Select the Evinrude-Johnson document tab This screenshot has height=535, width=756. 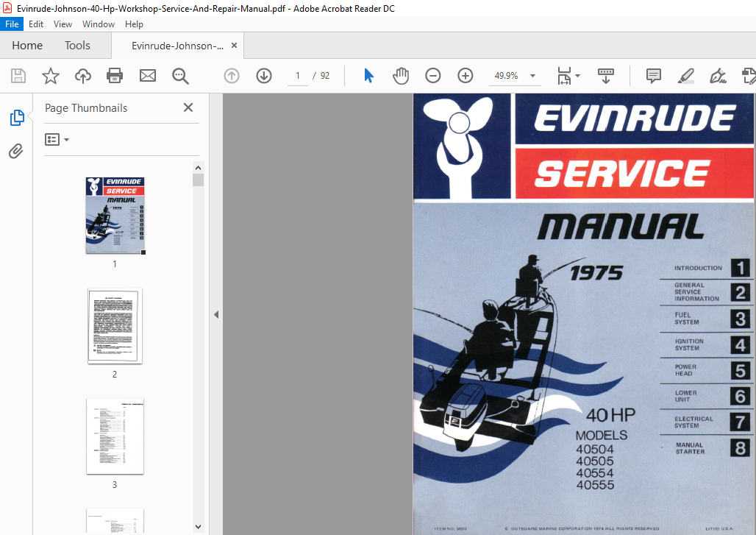point(177,46)
